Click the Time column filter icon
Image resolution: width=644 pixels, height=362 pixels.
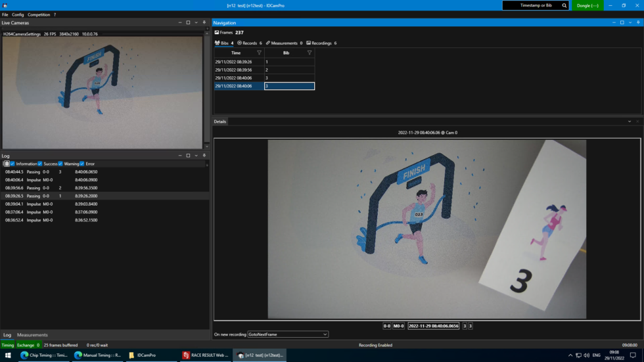pyautogui.click(x=259, y=53)
